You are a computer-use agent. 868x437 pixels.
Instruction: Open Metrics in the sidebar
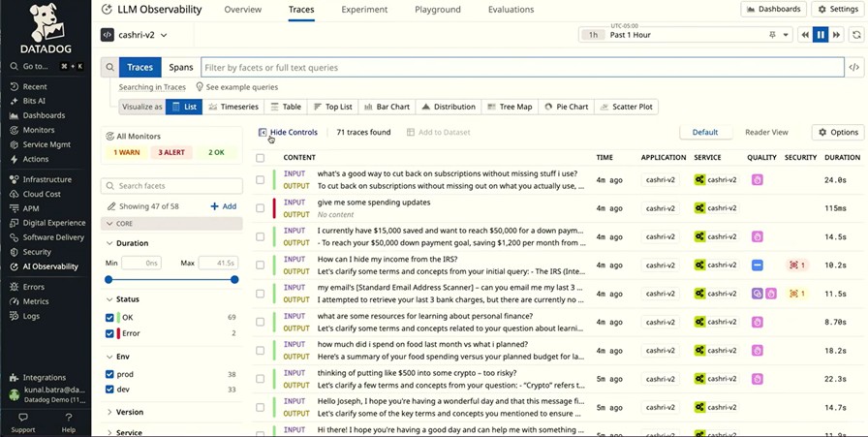[36, 301]
